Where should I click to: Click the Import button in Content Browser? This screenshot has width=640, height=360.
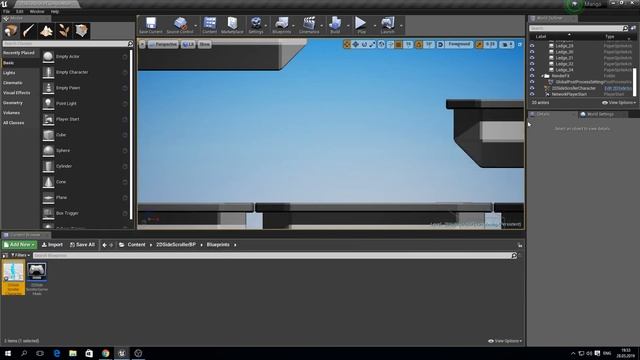[x=52, y=244]
